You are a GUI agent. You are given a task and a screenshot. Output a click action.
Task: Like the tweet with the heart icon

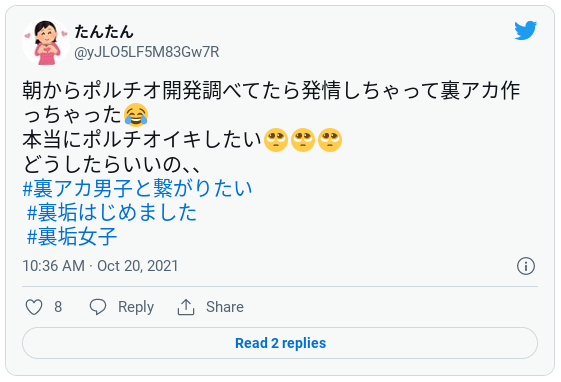coord(34,307)
